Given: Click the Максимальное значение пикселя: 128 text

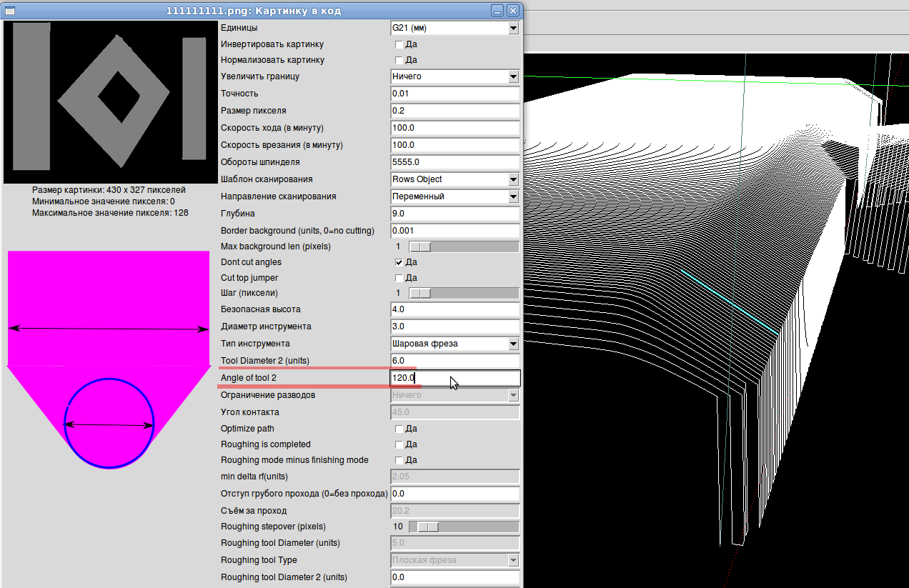Looking at the screenshot, I should tap(110, 213).
